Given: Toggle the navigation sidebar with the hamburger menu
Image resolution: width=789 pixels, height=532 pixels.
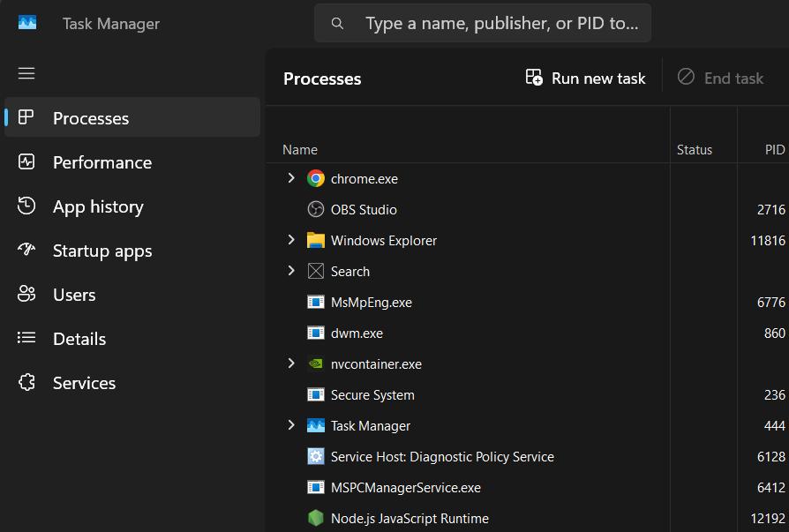Looking at the screenshot, I should 26,73.
